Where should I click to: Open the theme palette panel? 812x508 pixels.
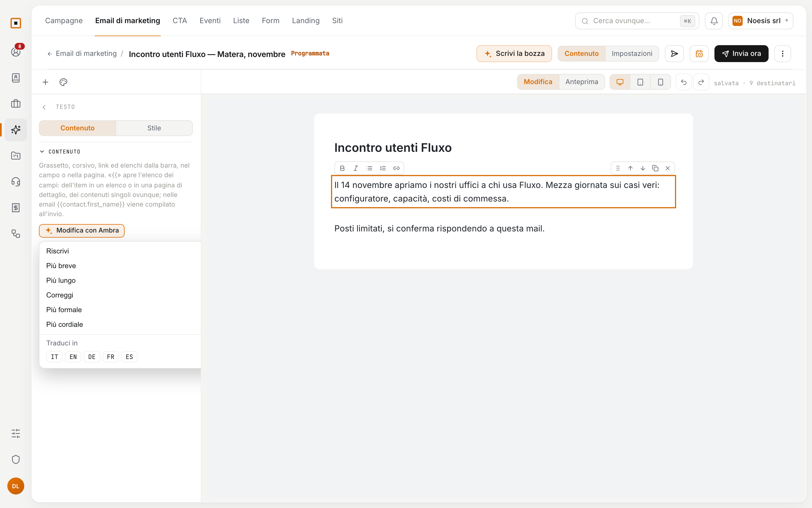pyautogui.click(x=63, y=82)
